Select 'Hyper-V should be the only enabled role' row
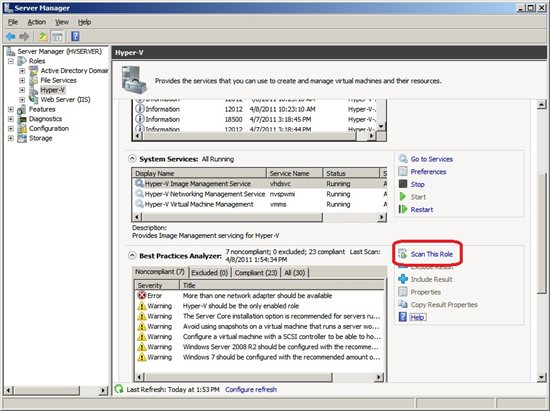The height and width of the screenshot is (411, 550). (x=259, y=306)
